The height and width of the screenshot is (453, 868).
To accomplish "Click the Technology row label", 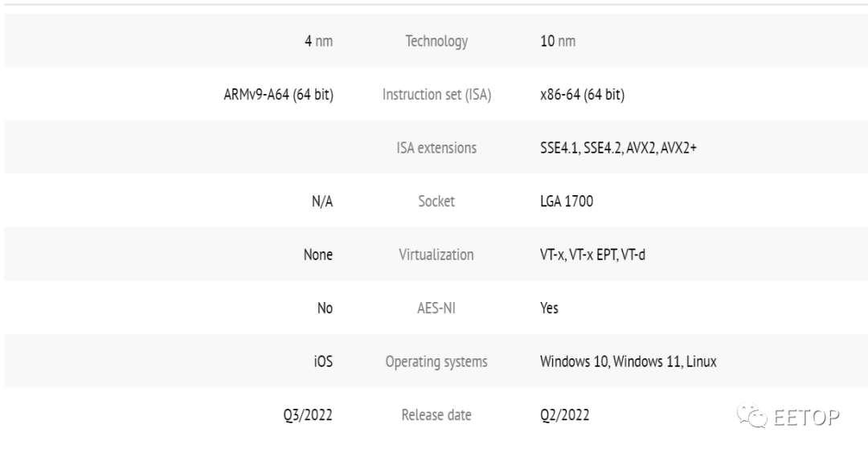I will pos(436,42).
